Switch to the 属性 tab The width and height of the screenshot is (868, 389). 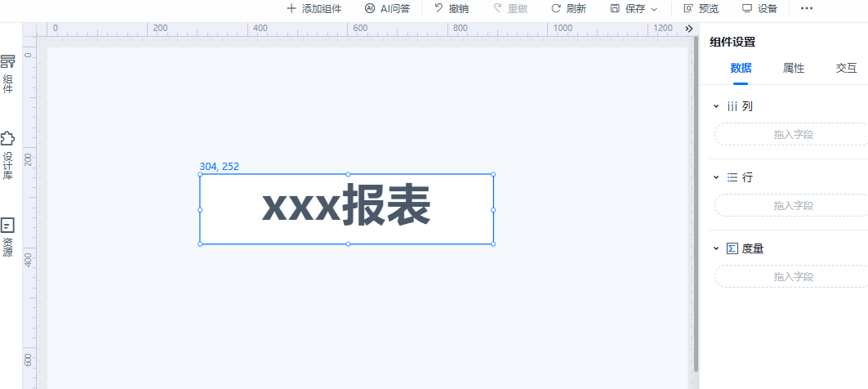(793, 68)
